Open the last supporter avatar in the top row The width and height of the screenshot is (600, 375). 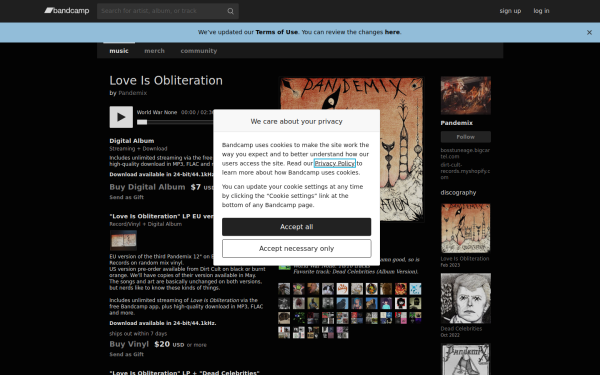[415, 289]
